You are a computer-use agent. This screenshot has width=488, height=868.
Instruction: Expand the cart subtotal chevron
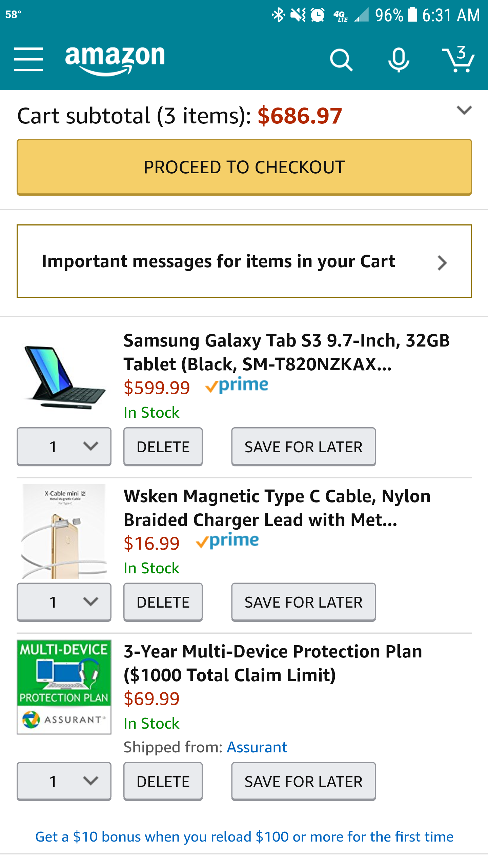(x=464, y=110)
